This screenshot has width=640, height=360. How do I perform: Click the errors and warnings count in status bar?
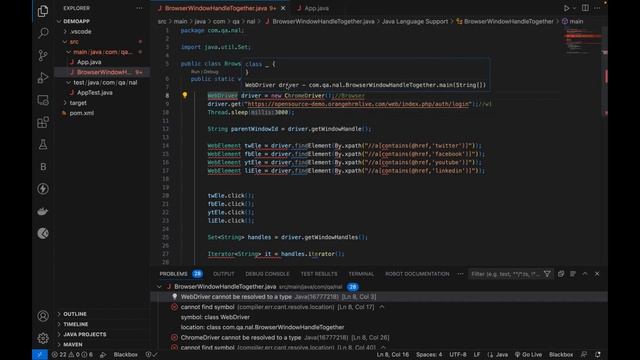coord(72,355)
